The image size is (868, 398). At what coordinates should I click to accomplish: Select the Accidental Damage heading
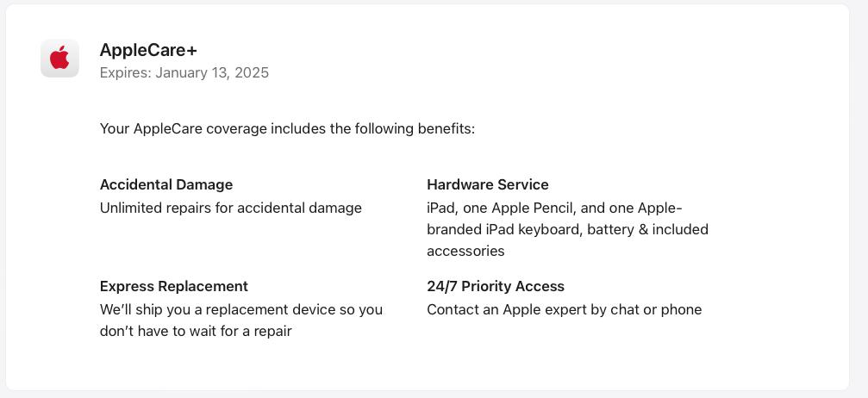pyautogui.click(x=166, y=184)
